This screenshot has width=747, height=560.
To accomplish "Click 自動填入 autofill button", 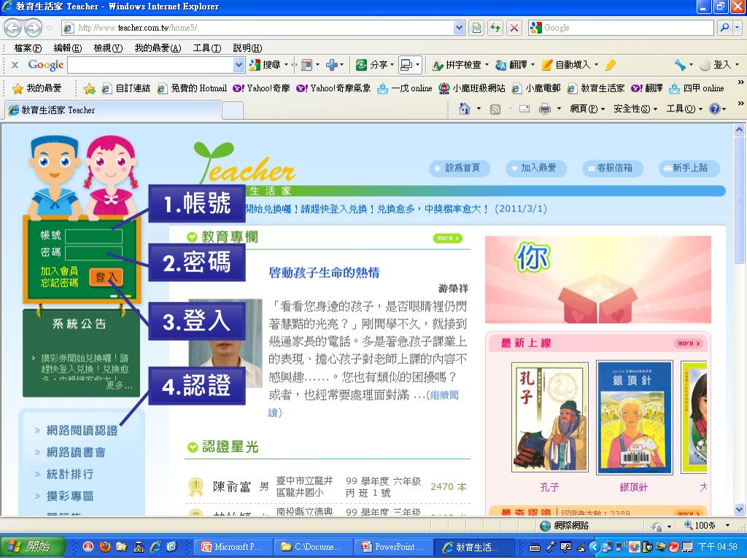I will (x=567, y=65).
